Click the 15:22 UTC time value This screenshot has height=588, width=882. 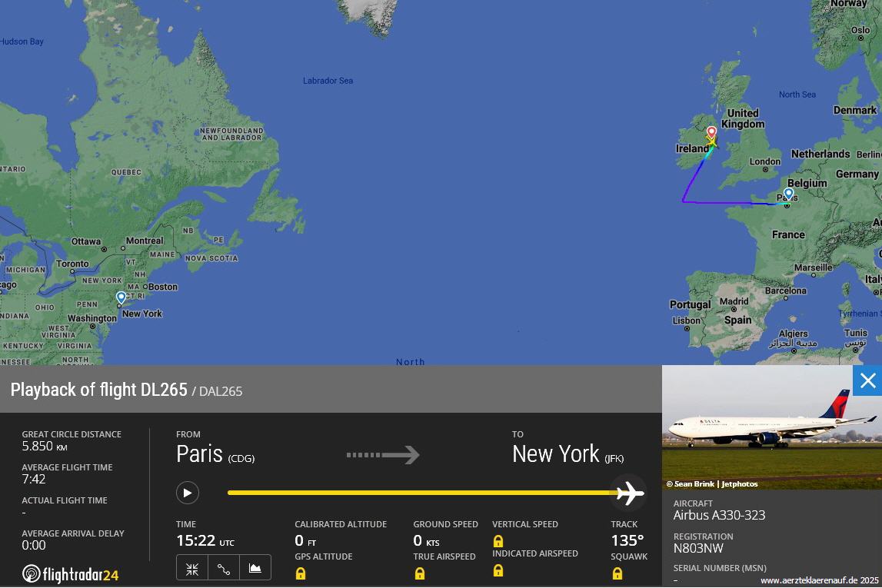pos(205,541)
